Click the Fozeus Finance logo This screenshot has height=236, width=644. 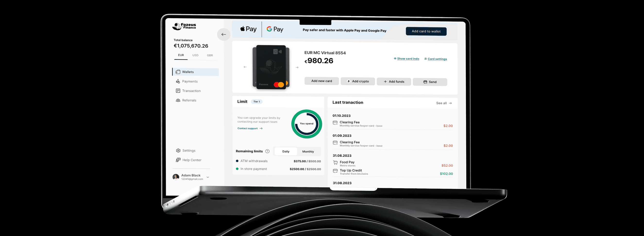(184, 26)
